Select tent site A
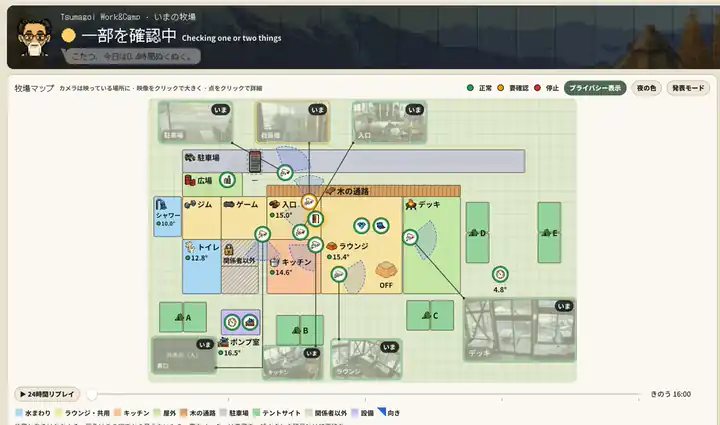 (183, 317)
